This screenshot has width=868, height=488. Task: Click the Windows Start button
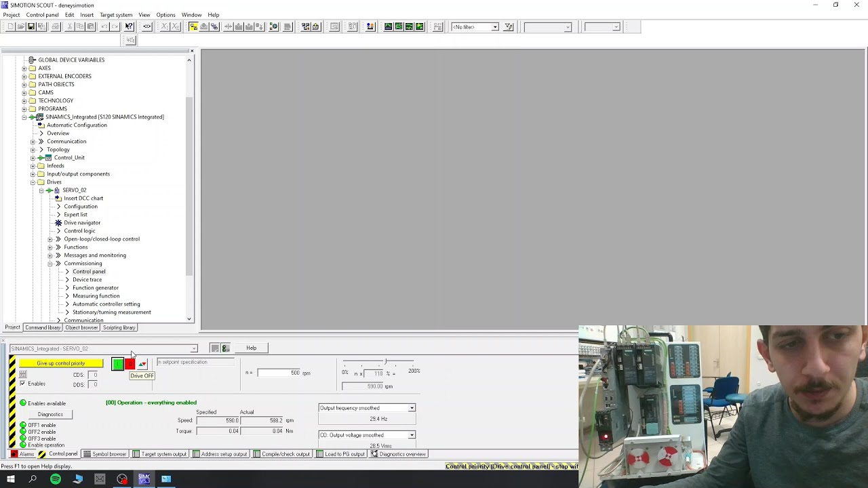(x=11, y=479)
